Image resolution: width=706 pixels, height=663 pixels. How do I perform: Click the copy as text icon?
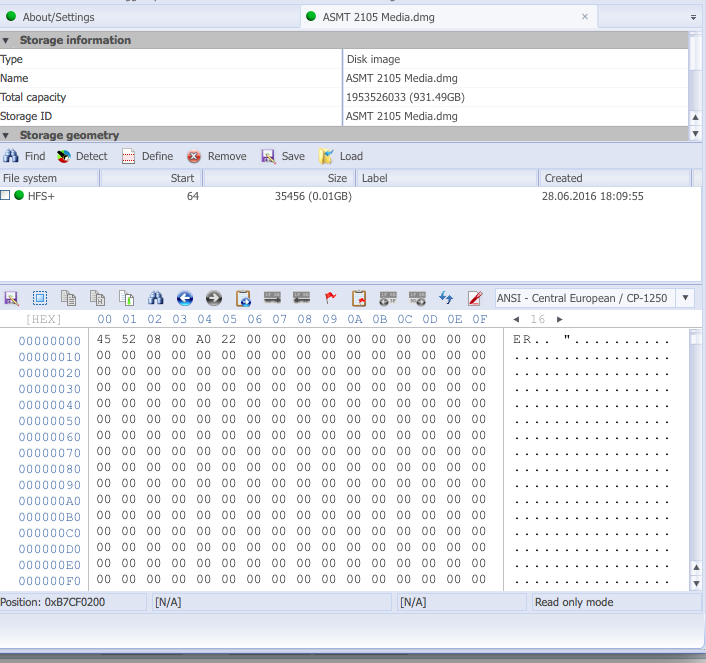[68, 298]
